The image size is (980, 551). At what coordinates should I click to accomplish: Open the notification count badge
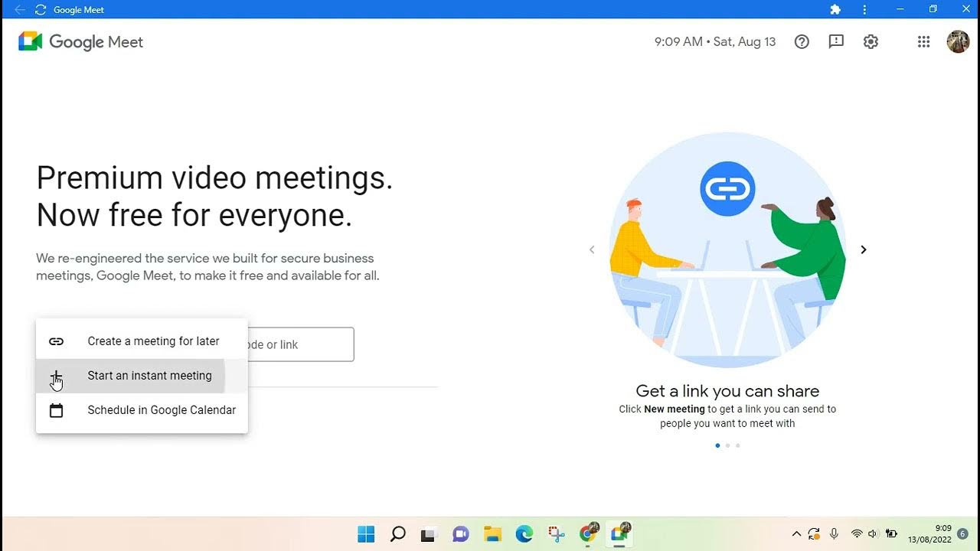pos(963,533)
